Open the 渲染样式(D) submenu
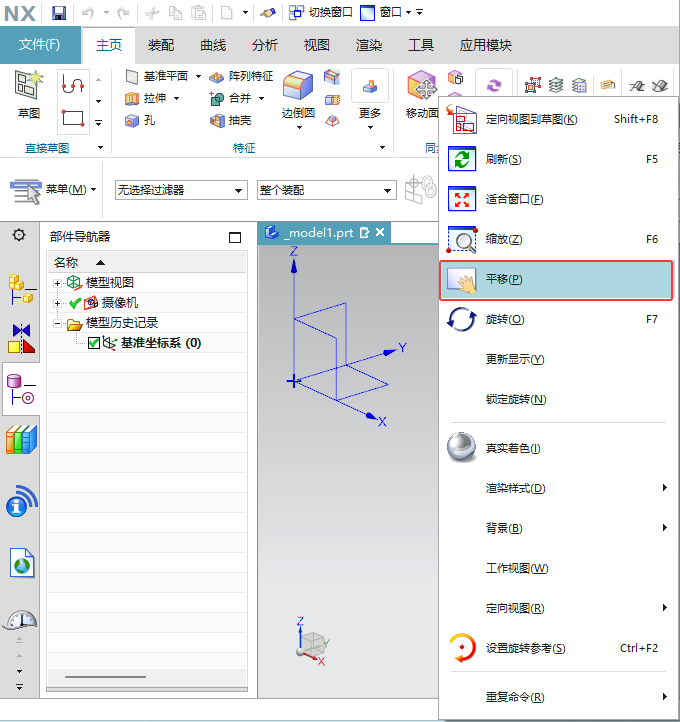The width and height of the screenshot is (680, 722). coord(556,488)
